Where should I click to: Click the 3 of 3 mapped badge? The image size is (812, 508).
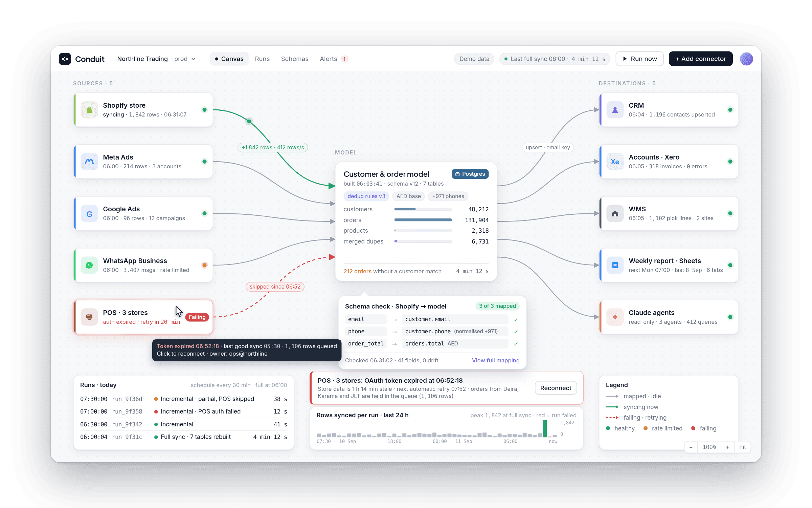pos(497,306)
